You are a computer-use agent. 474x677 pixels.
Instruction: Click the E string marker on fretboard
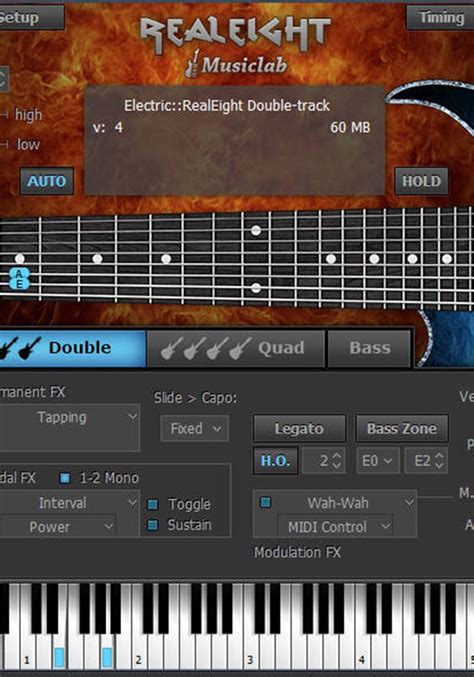pyautogui.click(x=19, y=284)
